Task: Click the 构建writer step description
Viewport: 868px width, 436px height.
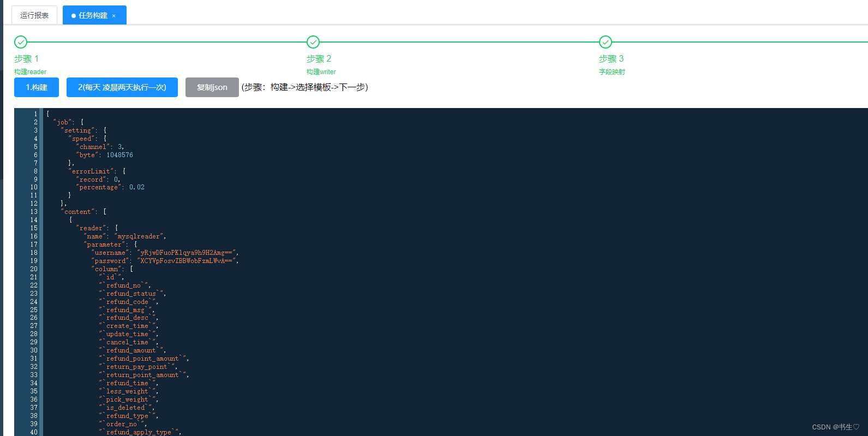Action: pyautogui.click(x=321, y=72)
